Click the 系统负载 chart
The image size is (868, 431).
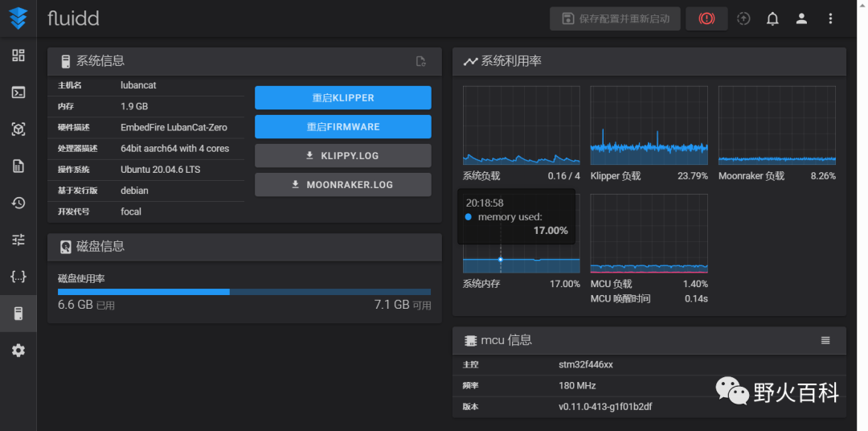coord(522,125)
